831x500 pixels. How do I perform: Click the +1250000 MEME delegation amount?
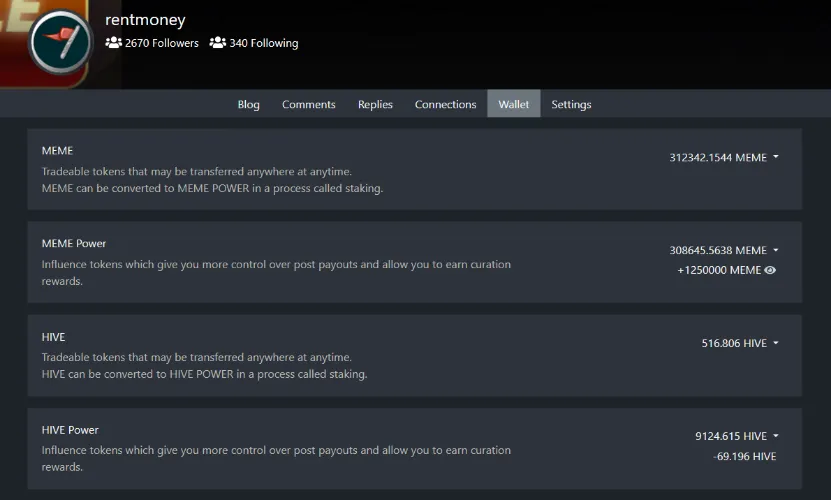pyautogui.click(x=719, y=270)
